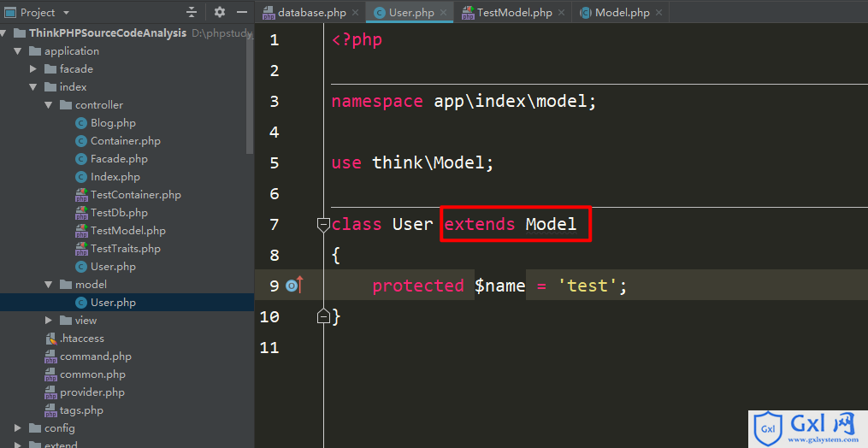Click the config folder icon

pos(35,428)
